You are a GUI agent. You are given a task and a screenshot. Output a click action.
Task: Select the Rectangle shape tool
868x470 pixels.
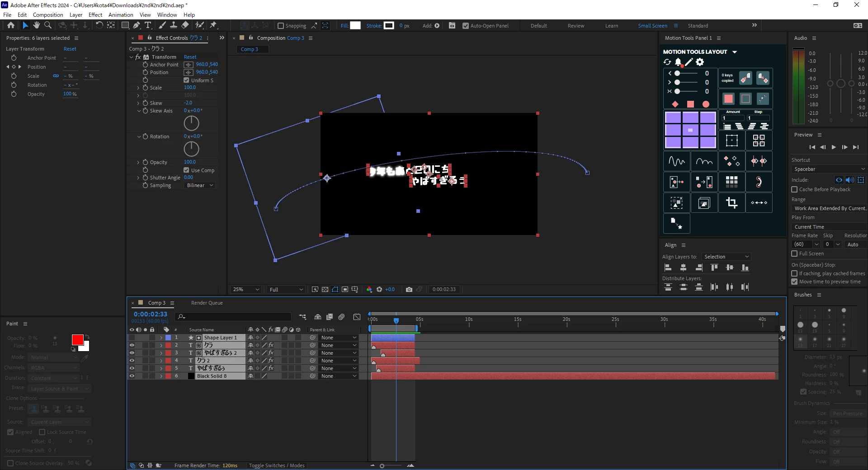125,25
